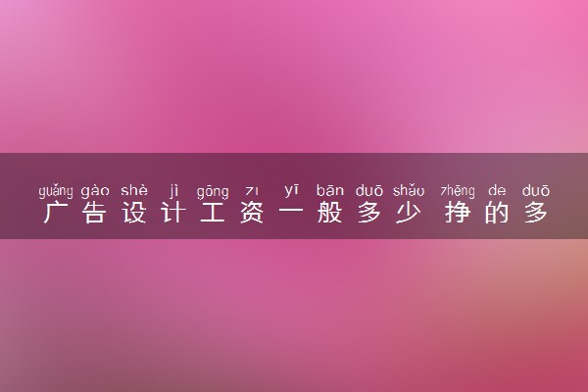Click the character 少
This screenshot has width=588, height=392.
(409, 213)
